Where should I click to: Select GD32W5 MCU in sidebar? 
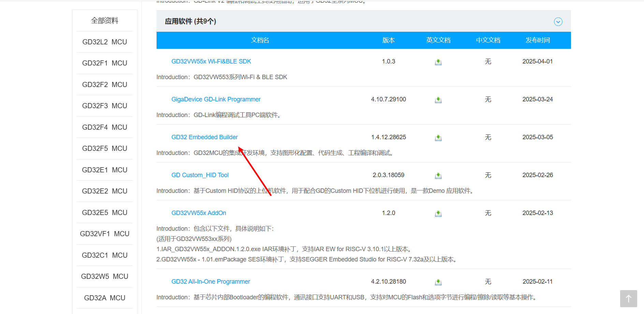(105, 276)
